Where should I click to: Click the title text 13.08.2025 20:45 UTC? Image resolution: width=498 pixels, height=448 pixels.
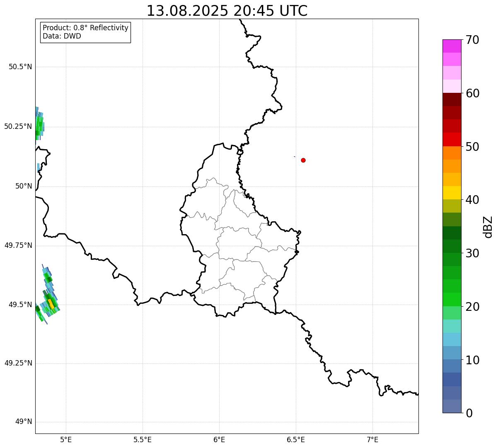pyautogui.click(x=227, y=11)
